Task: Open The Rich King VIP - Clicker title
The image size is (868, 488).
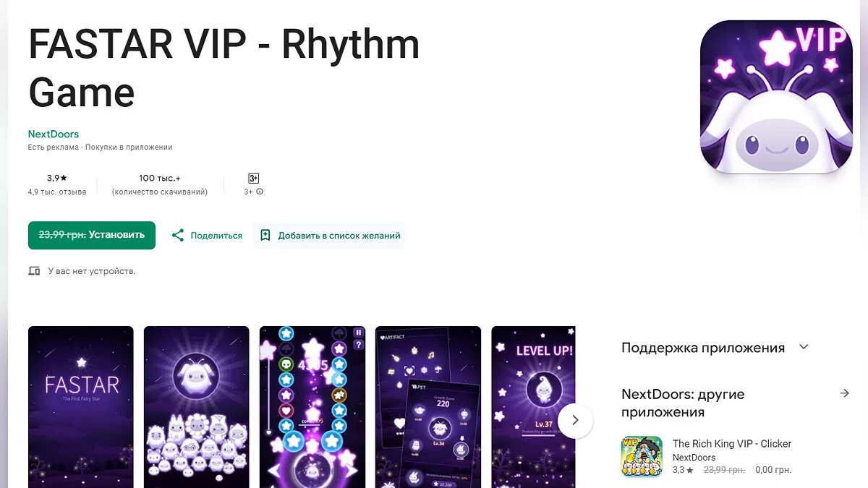Action: coord(732,443)
